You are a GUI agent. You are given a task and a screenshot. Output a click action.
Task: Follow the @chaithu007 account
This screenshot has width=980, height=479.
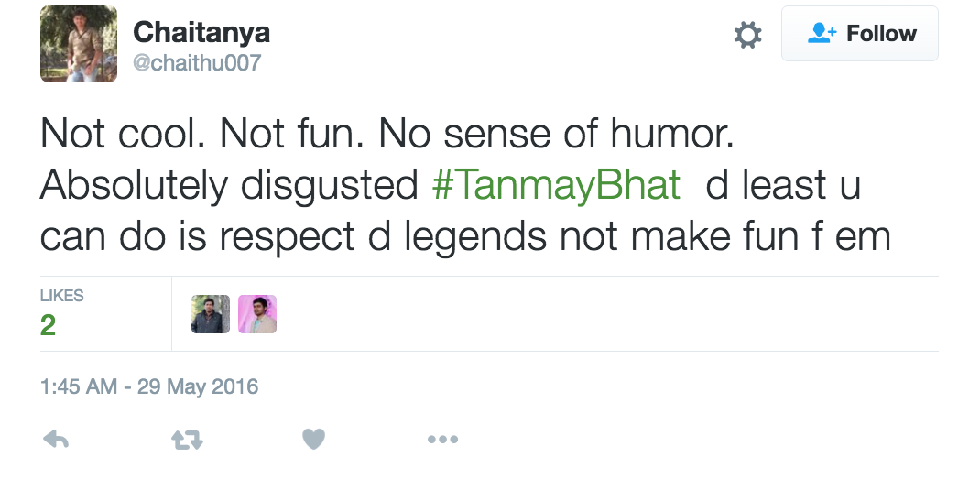(859, 34)
